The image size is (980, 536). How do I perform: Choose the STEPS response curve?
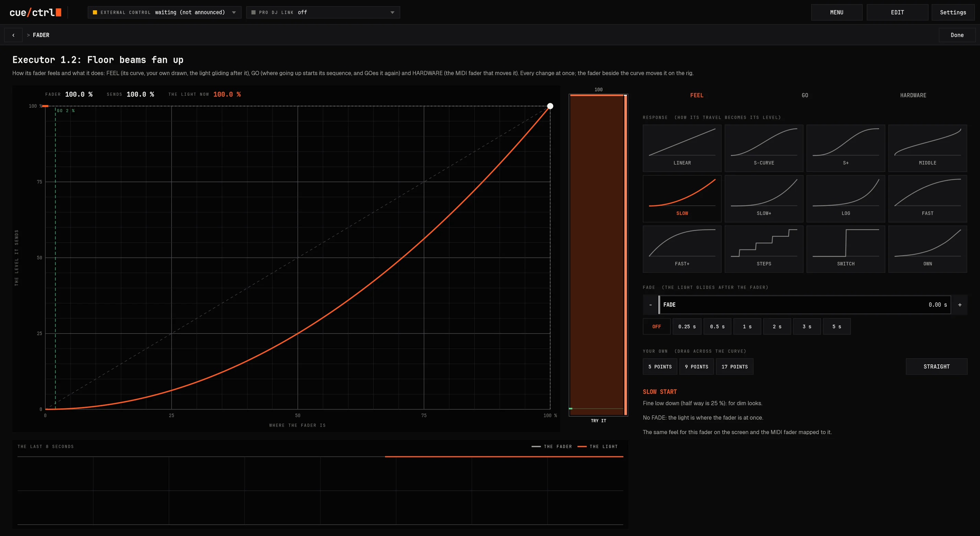763,249
